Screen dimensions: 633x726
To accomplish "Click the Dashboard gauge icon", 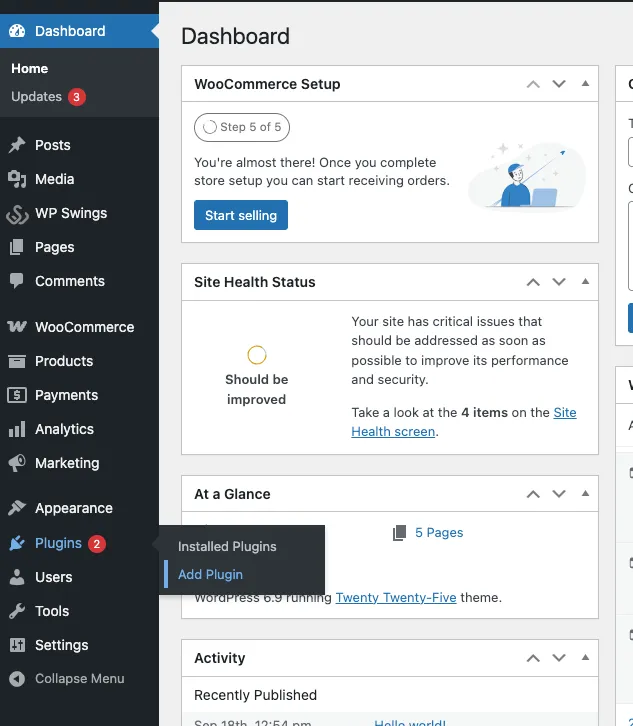I will coord(17,31).
